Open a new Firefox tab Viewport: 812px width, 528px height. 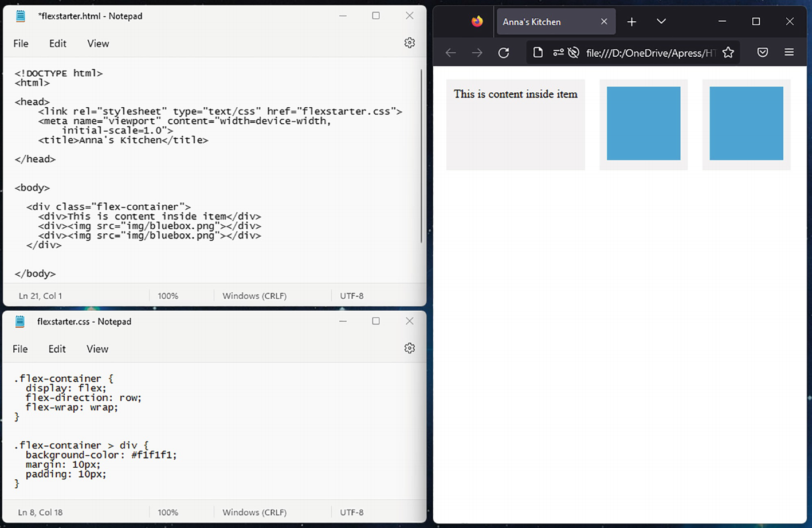(x=631, y=22)
